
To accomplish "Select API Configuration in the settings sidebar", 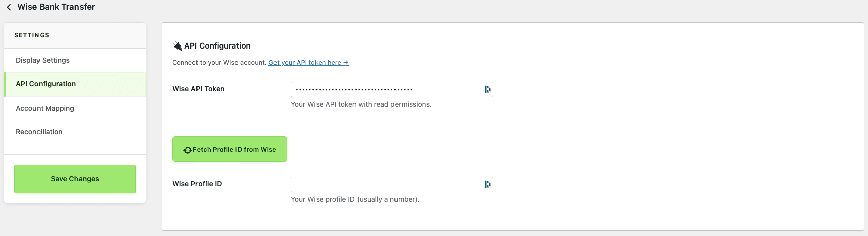I will click(x=46, y=84).
